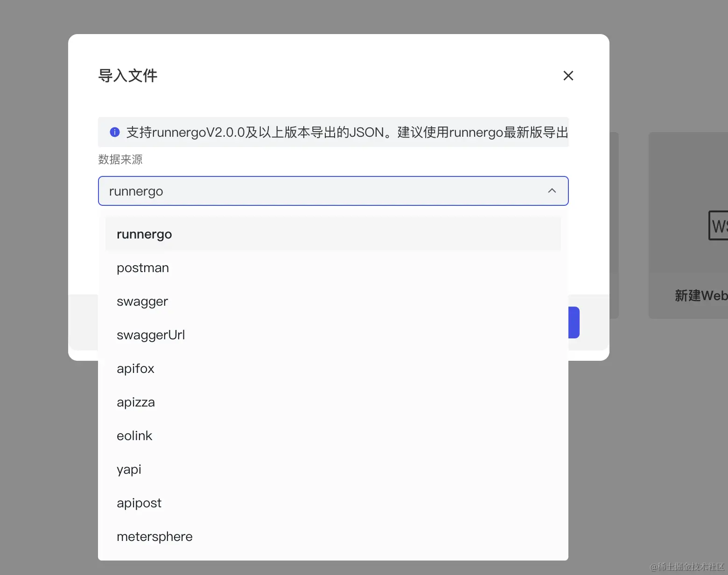Choose swagger as data source
Image resolution: width=728 pixels, height=575 pixels.
tap(333, 302)
